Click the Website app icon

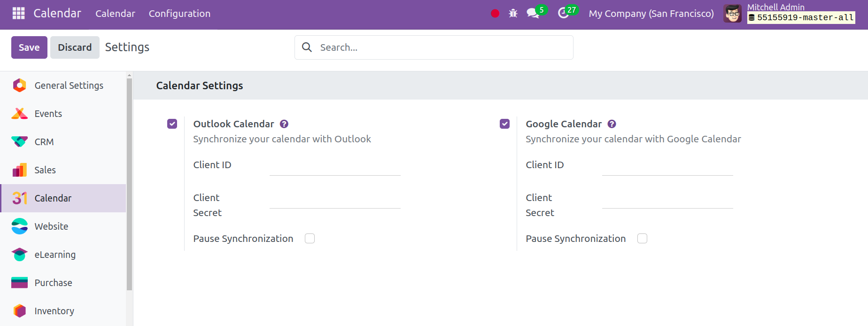[x=19, y=226]
